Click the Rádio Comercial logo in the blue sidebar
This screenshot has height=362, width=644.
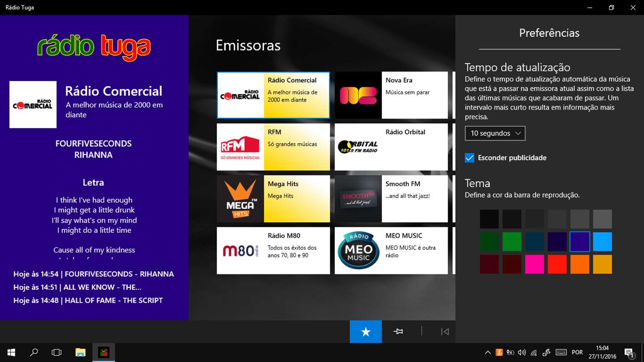33,105
